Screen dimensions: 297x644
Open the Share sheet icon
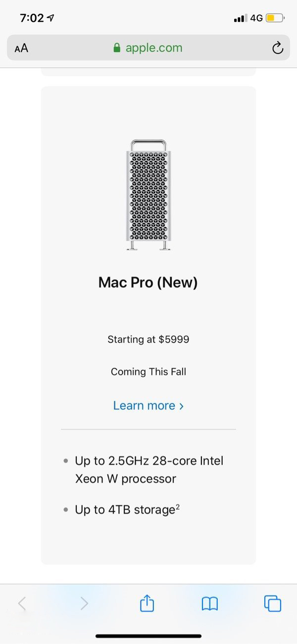pos(147,603)
